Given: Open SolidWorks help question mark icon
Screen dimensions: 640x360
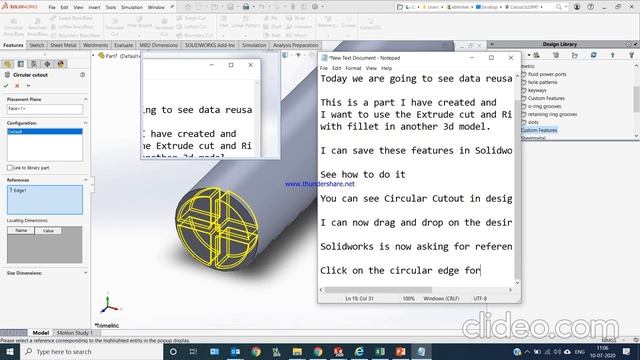Looking at the screenshot, I should (x=591, y=7).
